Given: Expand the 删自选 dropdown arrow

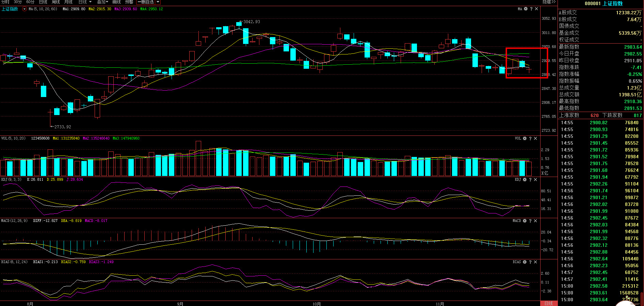Looking at the screenshot, I should tap(158, 2).
